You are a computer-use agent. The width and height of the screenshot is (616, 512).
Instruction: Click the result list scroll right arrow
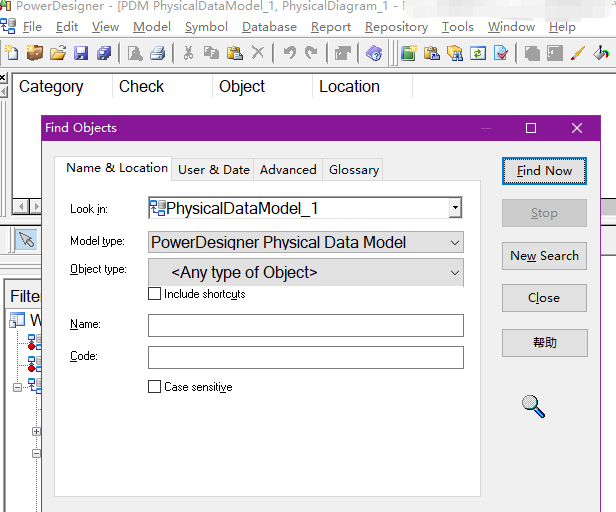click(36, 206)
